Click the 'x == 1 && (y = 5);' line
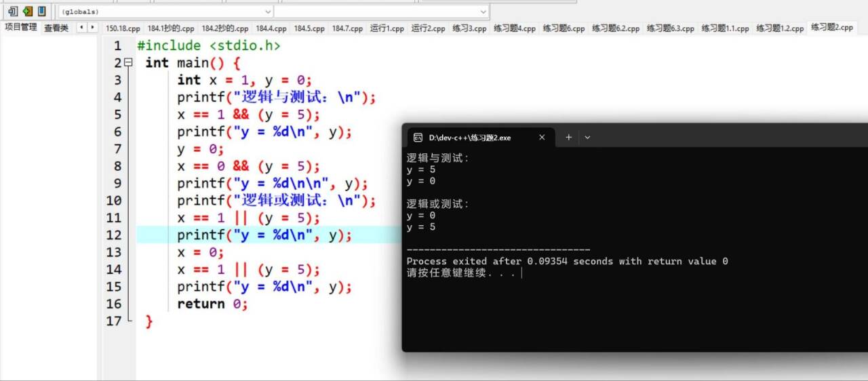 tap(248, 115)
